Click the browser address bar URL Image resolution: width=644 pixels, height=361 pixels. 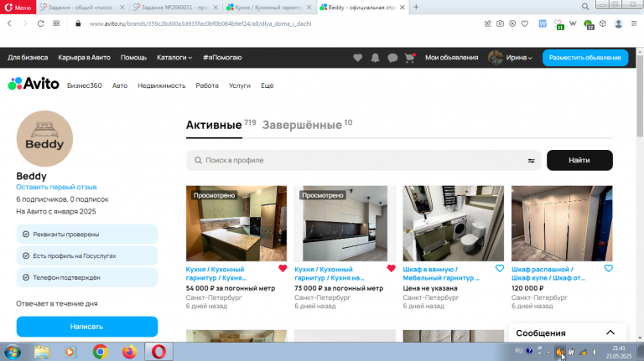point(200,23)
